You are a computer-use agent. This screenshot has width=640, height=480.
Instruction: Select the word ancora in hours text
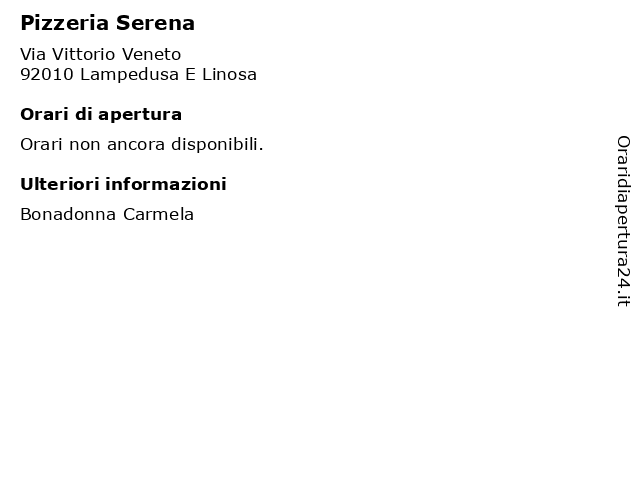click(x=136, y=145)
